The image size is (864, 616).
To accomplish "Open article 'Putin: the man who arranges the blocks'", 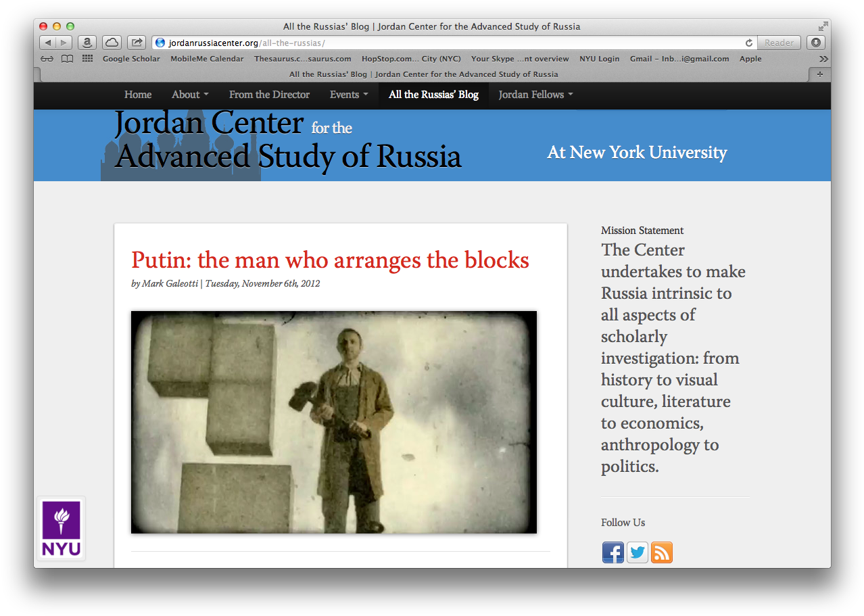I will [330, 260].
